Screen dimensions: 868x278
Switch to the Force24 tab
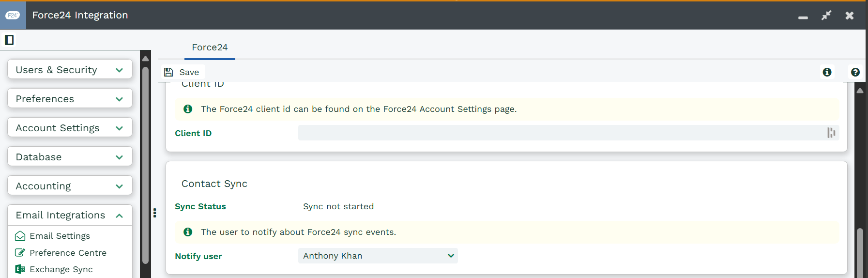click(210, 47)
